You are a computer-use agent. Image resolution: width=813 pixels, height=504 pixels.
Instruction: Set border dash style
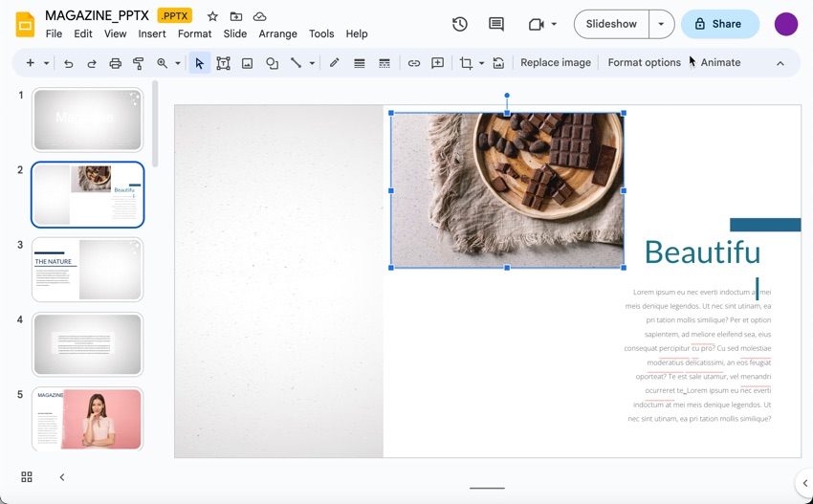385,63
